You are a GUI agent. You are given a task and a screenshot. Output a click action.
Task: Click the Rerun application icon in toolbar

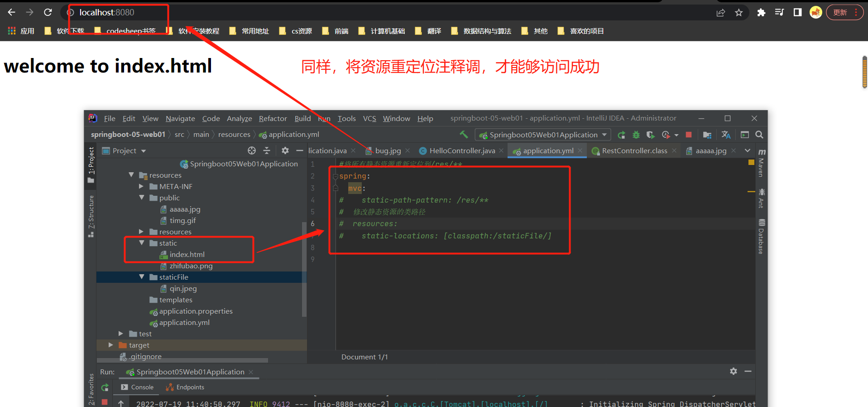(x=622, y=135)
